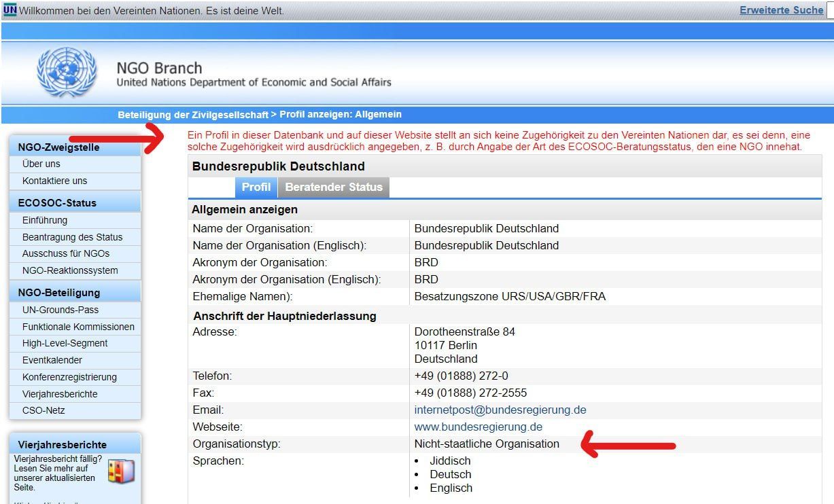The width and height of the screenshot is (834, 504).
Task: Click the Vierjahresberichte box header
Action: 75,444
